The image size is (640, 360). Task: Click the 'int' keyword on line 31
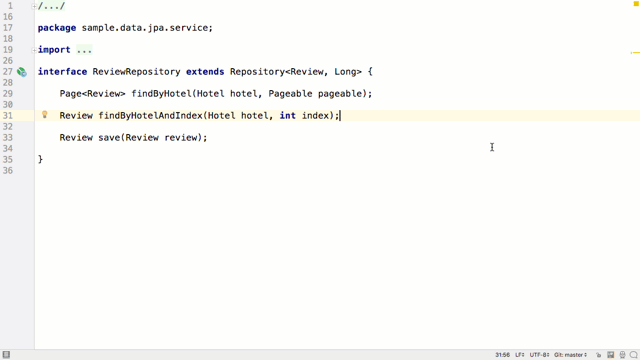(x=287, y=116)
